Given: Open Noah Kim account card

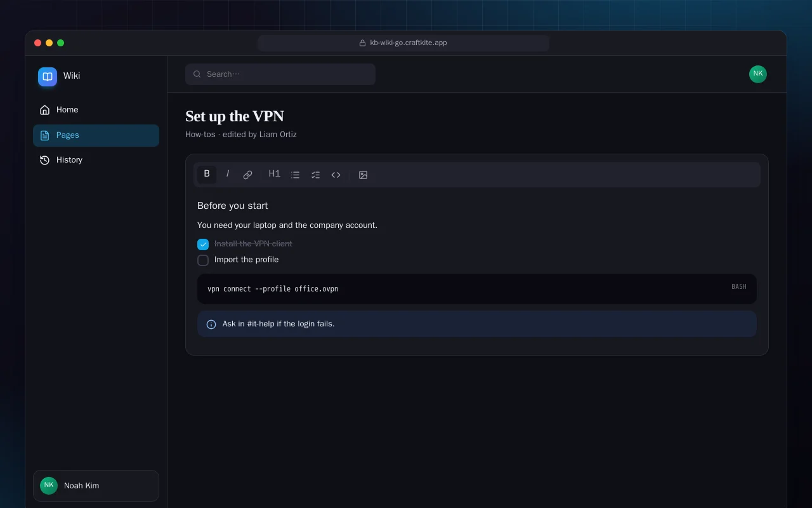Looking at the screenshot, I should pos(96,486).
